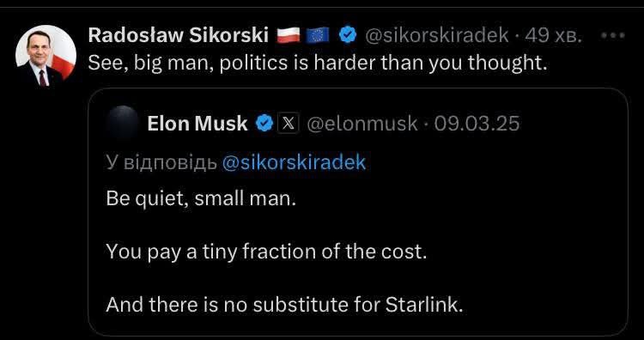The image size is (644, 340).
Task: Open the Elon Musk display name
Action: click(197, 123)
